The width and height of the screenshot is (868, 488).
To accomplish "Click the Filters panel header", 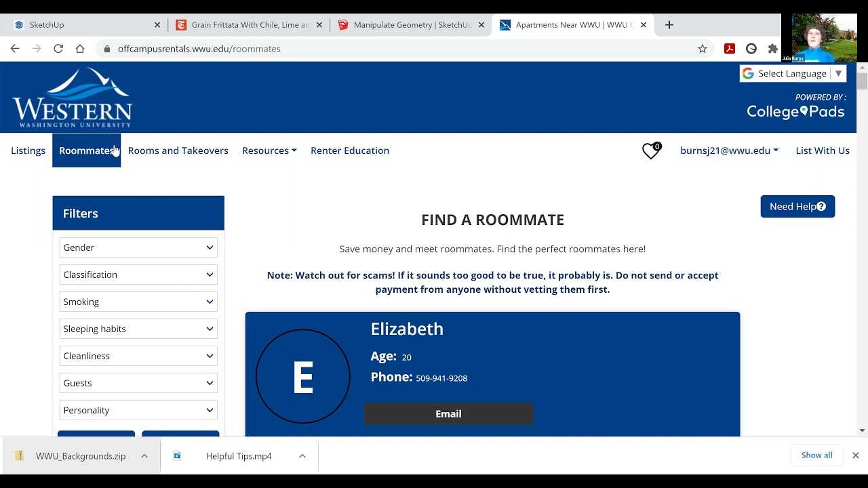I will pyautogui.click(x=138, y=213).
